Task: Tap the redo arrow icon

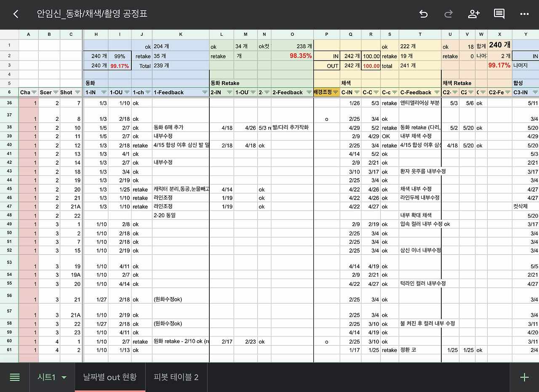Action: coord(448,14)
